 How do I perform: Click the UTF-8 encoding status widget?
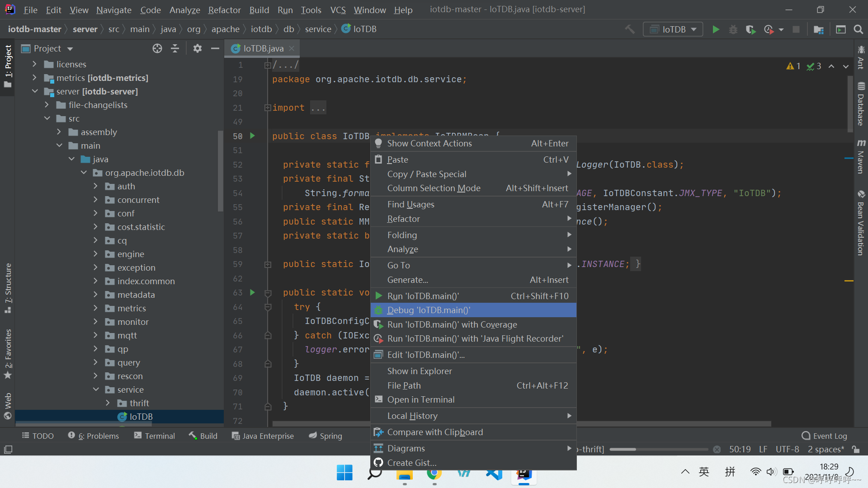click(787, 449)
